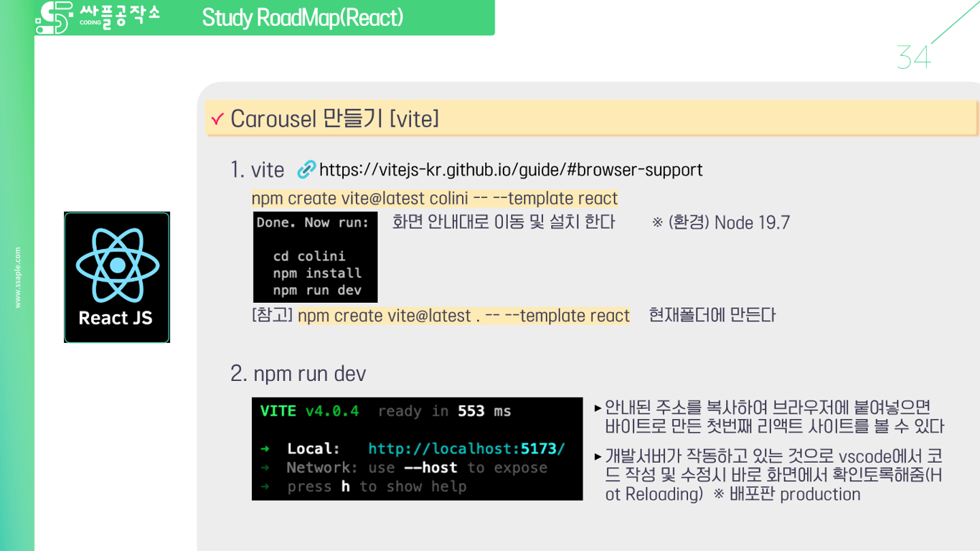Screen dimensions: 980x551
Task: Open the vitejs-kr browser-support guide link
Action: [x=512, y=169]
